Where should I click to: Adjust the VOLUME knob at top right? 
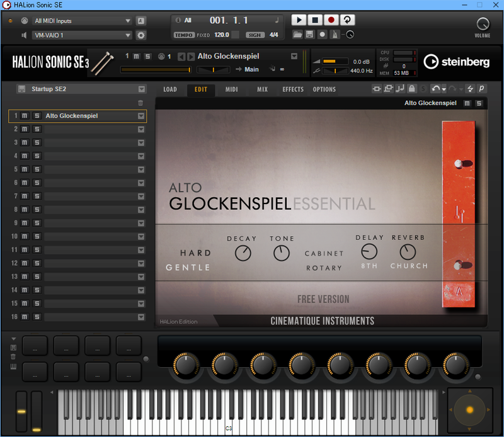pos(483,24)
